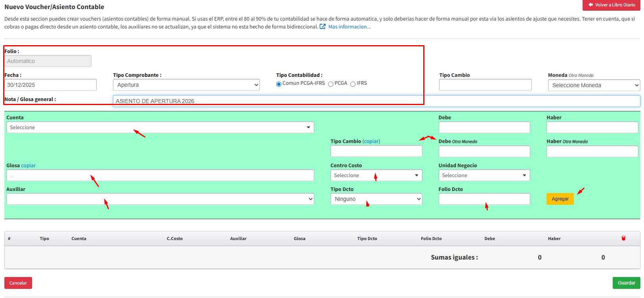
Task: Open the Auxiliar dropdown list
Action: pyautogui.click(x=160, y=199)
